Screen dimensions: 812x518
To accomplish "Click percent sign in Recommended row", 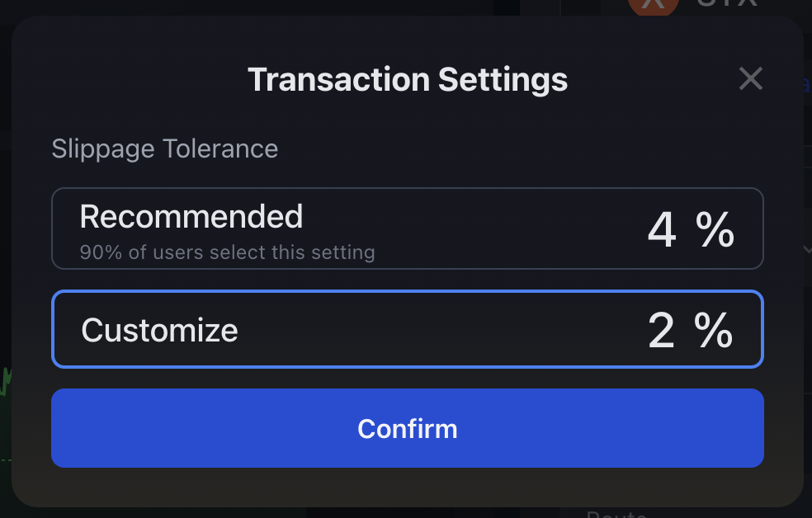I will (x=715, y=230).
